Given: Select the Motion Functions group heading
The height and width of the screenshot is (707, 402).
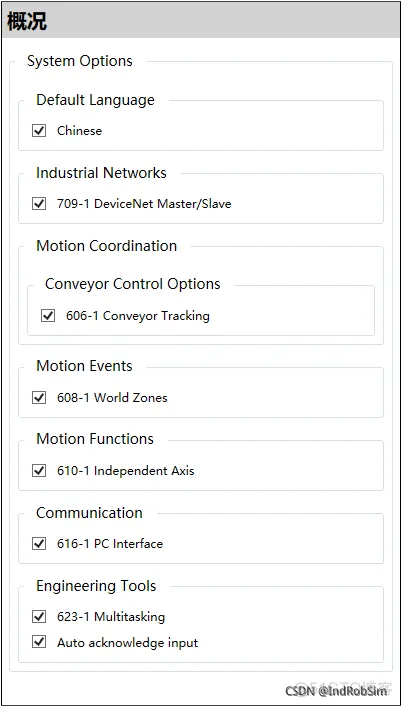Looking at the screenshot, I should [x=95, y=439].
